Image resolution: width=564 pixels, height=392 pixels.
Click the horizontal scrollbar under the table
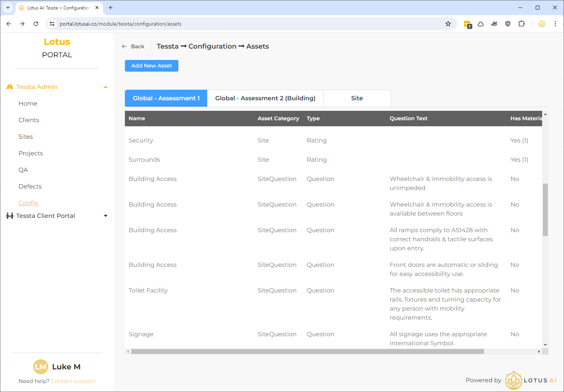tap(307, 351)
